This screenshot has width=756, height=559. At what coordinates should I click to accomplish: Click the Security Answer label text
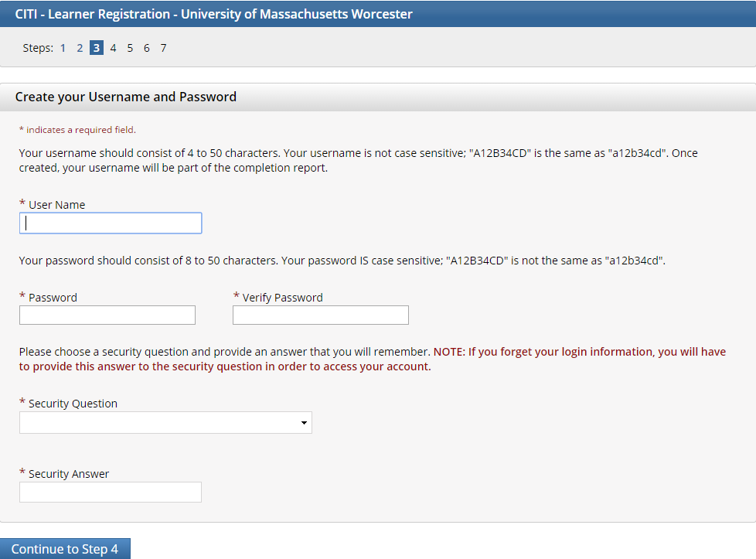pos(69,474)
